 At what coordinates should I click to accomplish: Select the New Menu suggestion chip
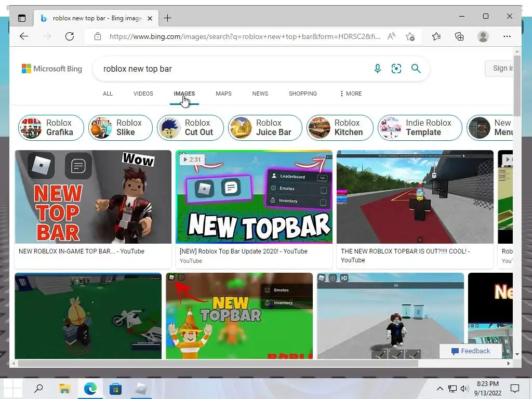pyautogui.click(x=490, y=128)
